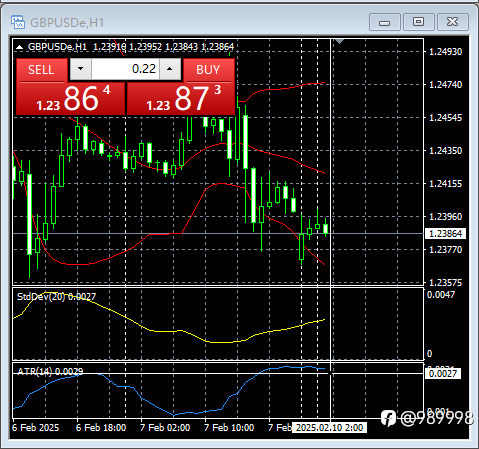The height and width of the screenshot is (449, 479).
Task: Maximize the GBPUSDe,H1 chart window
Action: 419,22
